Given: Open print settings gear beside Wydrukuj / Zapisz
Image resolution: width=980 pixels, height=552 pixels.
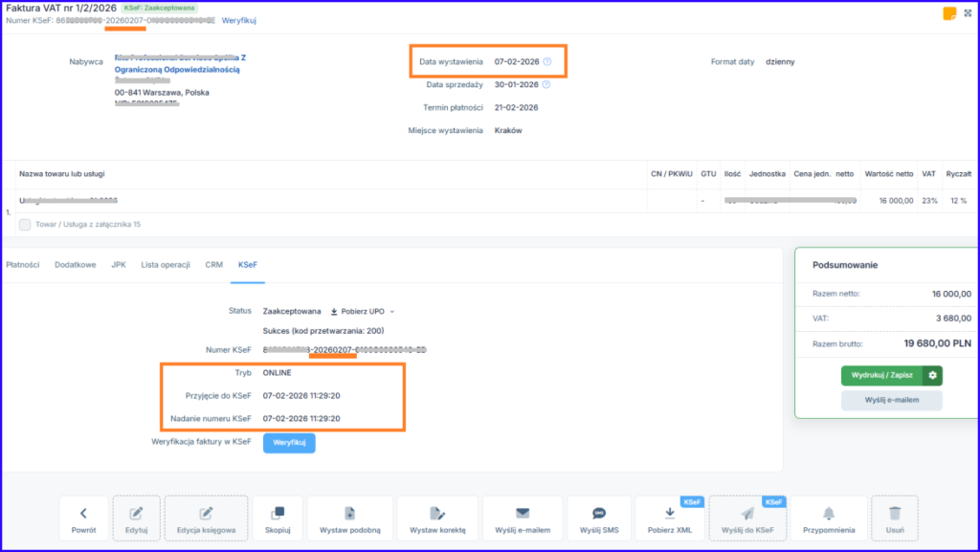Looking at the screenshot, I should tap(931, 375).
